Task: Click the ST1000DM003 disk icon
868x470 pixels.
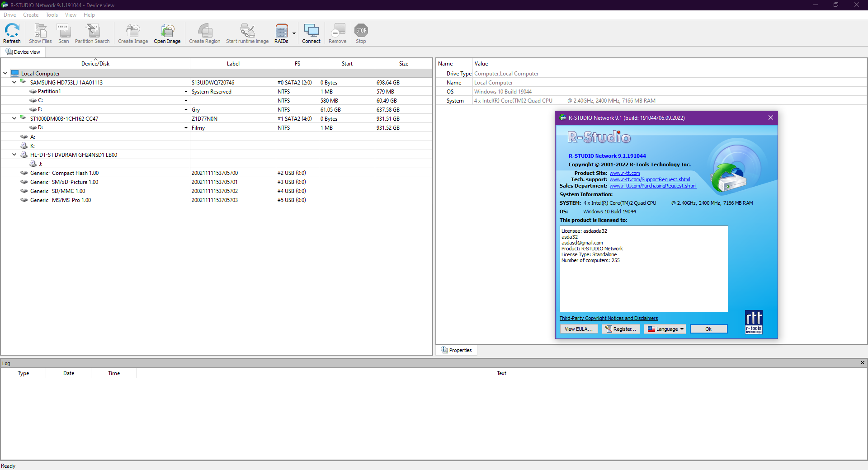Action: click(x=23, y=118)
